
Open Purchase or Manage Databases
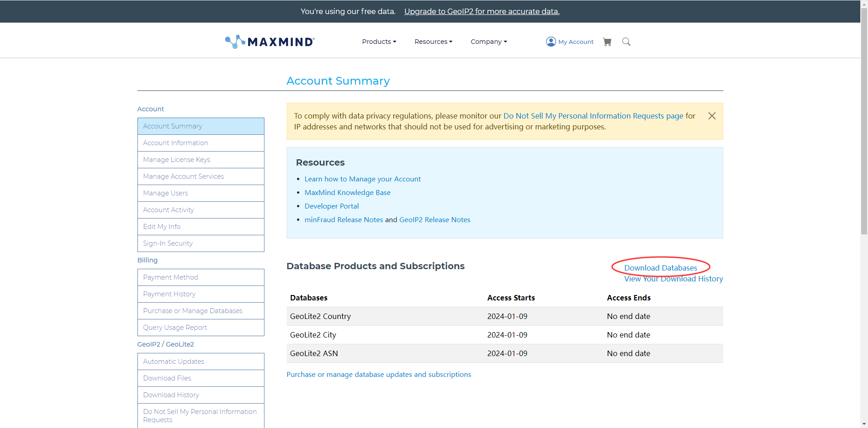pyautogui.click(x=201, y=311)
